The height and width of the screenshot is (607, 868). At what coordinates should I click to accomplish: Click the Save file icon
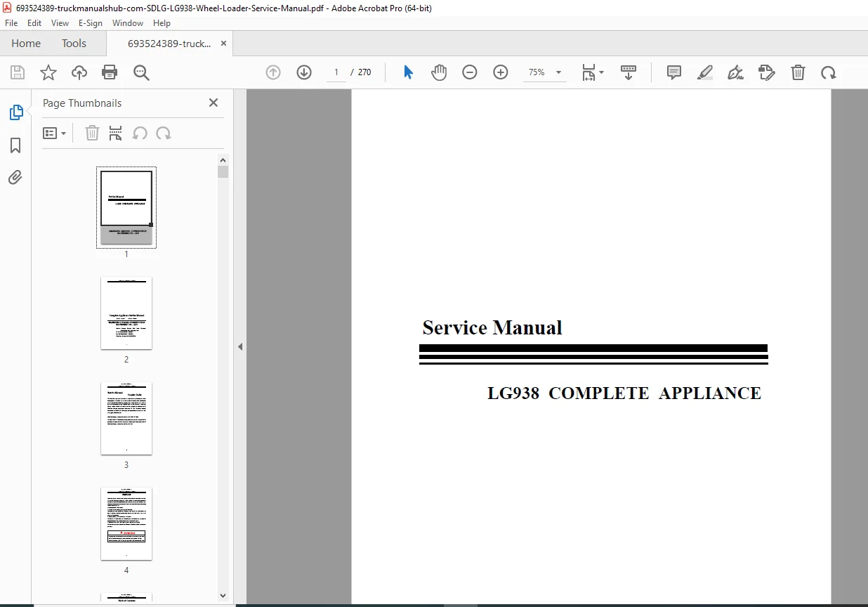pyautogui.click(x=18, y=72)
